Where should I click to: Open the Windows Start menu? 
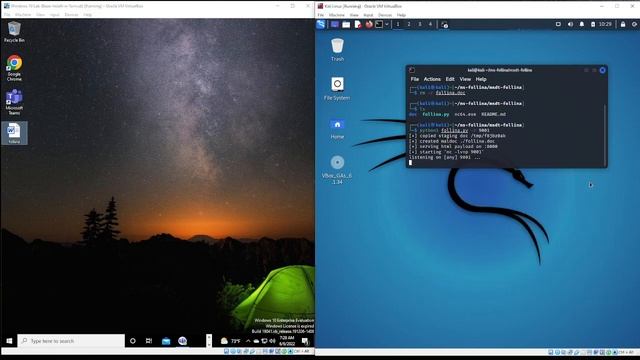(x=9, y=341)
